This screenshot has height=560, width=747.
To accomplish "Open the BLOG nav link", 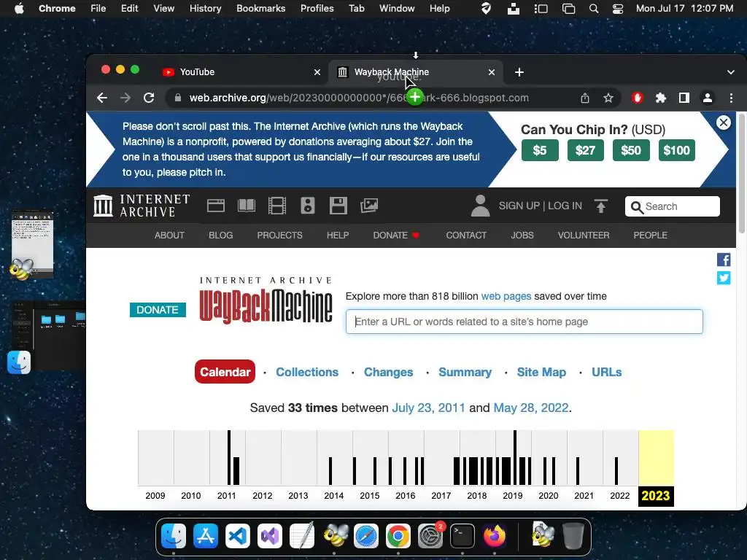I will 220,236.
